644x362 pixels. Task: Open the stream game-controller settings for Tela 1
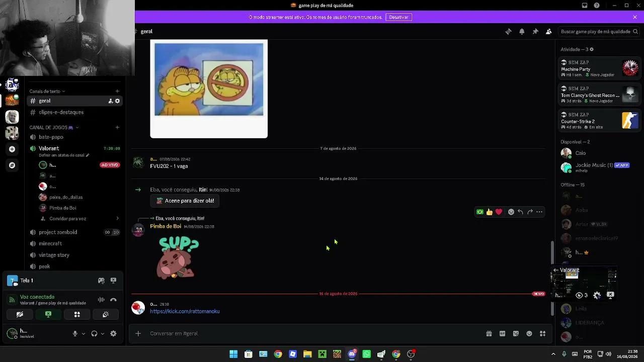point(101,281)
